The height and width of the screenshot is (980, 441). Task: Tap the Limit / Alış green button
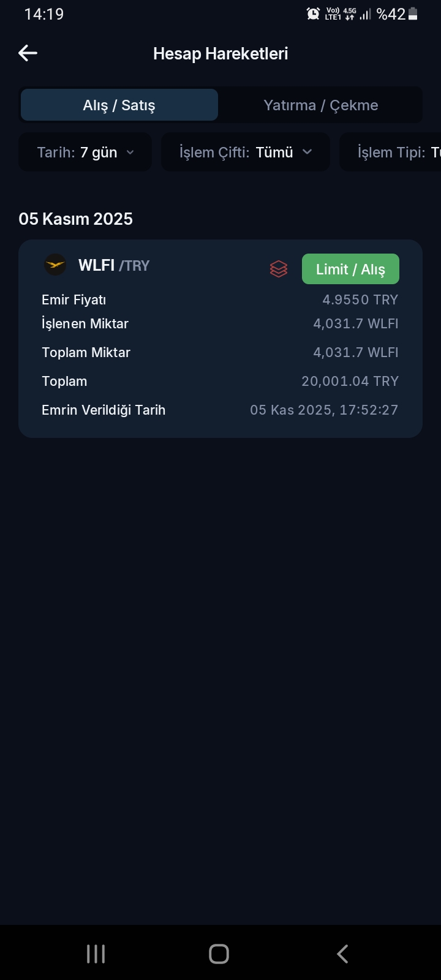pos(350,269)
